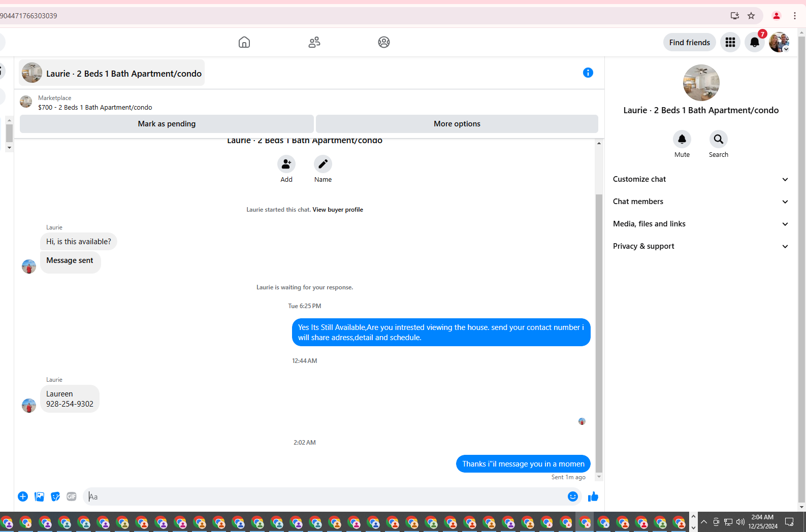Click the Add people icon in chat
This screenshot has height=532, width=806.
click(286, 164)
